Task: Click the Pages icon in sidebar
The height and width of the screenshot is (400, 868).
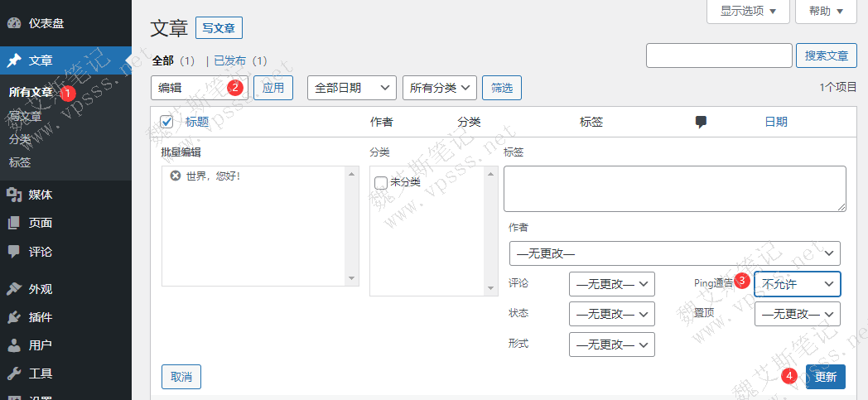Action: tap(14, 223)
